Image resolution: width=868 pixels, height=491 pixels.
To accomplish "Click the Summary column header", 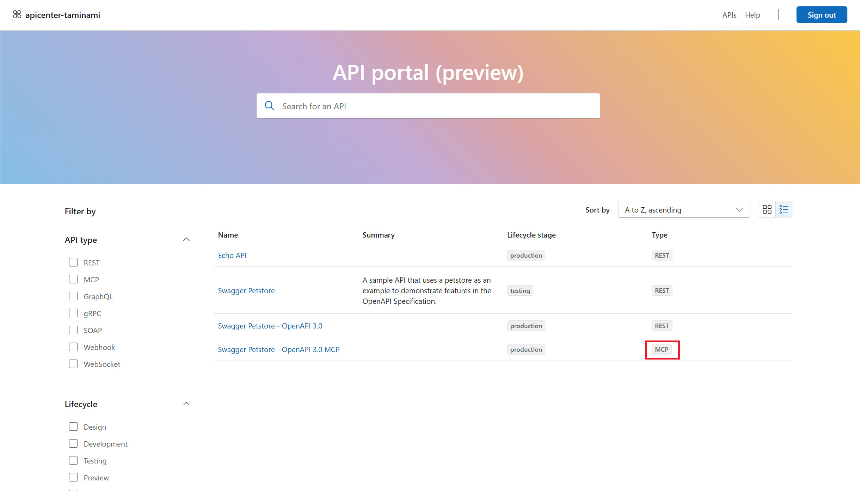I will [378, 235].
